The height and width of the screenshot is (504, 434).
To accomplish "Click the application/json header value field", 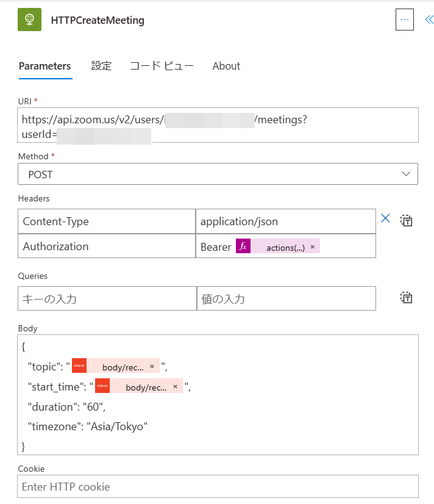I will tap(285, 221).
